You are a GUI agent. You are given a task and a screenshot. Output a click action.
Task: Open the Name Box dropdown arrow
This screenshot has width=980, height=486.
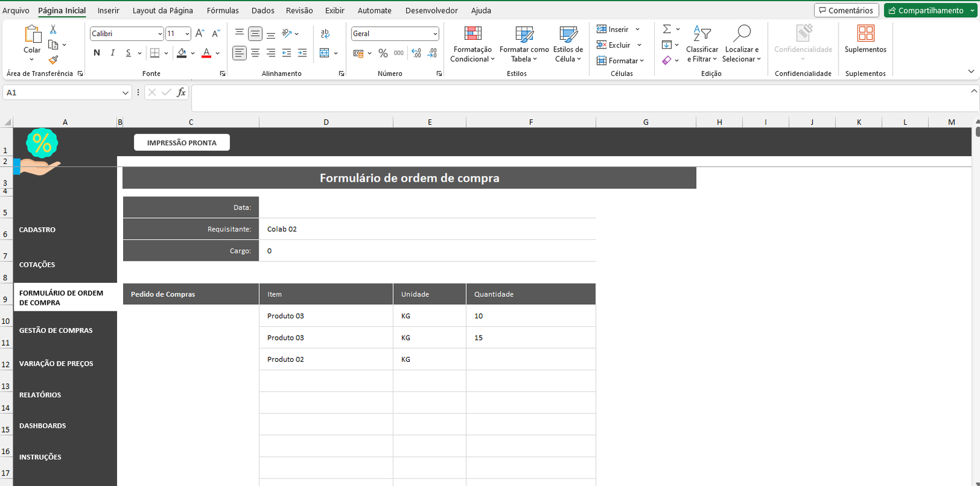pyautogui.click(x=125, y=92)
